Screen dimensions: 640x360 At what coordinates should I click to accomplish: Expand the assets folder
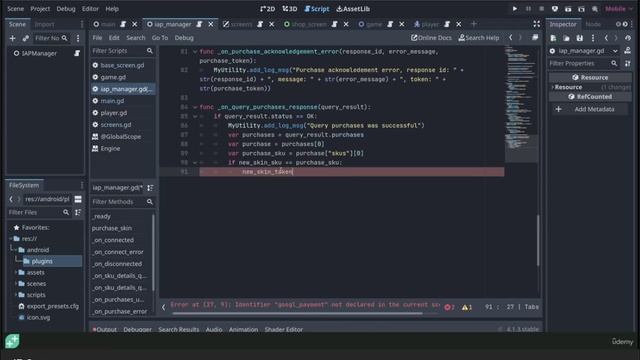click(16, 272)
